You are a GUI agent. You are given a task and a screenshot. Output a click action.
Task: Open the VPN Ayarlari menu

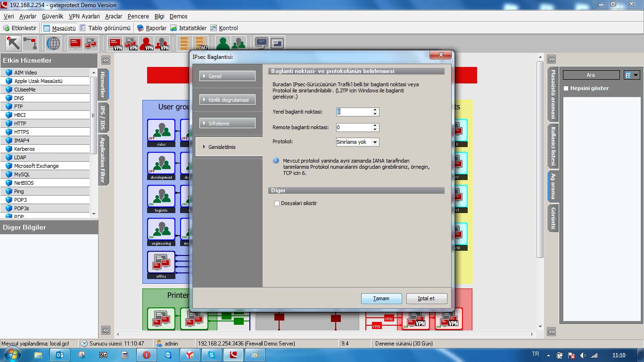pos(84,16)
